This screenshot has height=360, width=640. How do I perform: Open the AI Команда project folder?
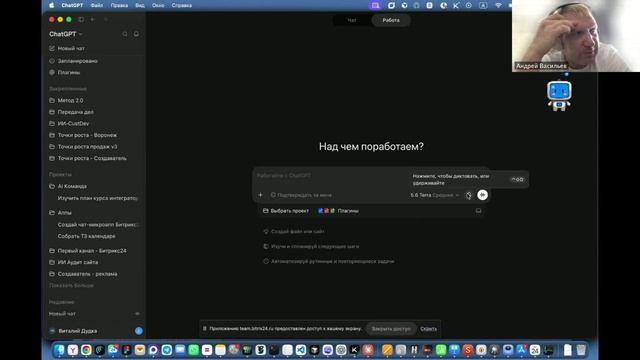[x=68, y=186]
